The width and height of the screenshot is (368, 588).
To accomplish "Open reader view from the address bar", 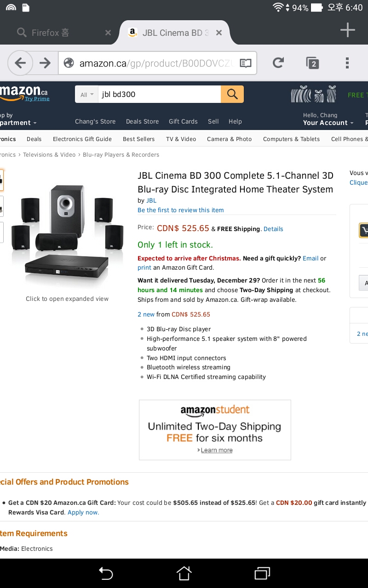I will tap(246, 63).
